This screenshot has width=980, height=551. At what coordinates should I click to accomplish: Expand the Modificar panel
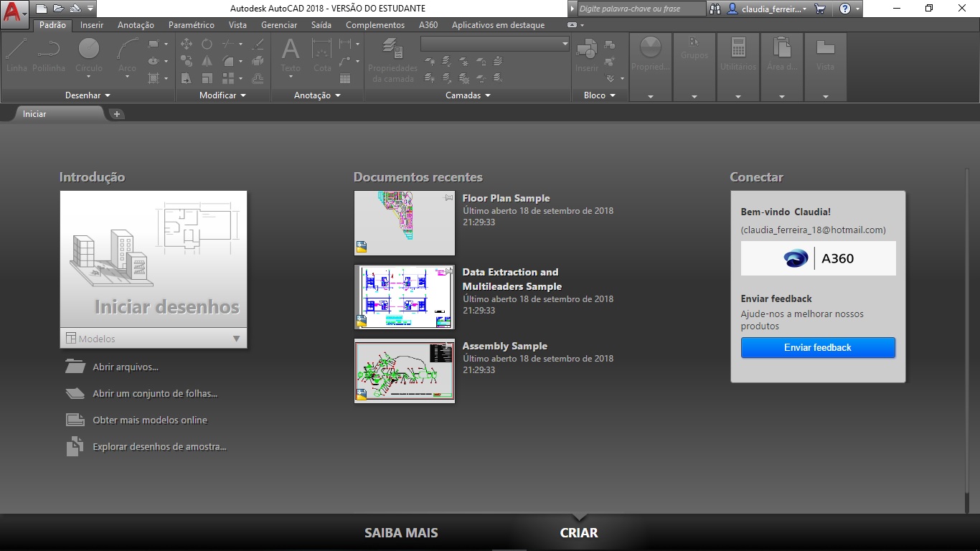(x=222, y=95)
